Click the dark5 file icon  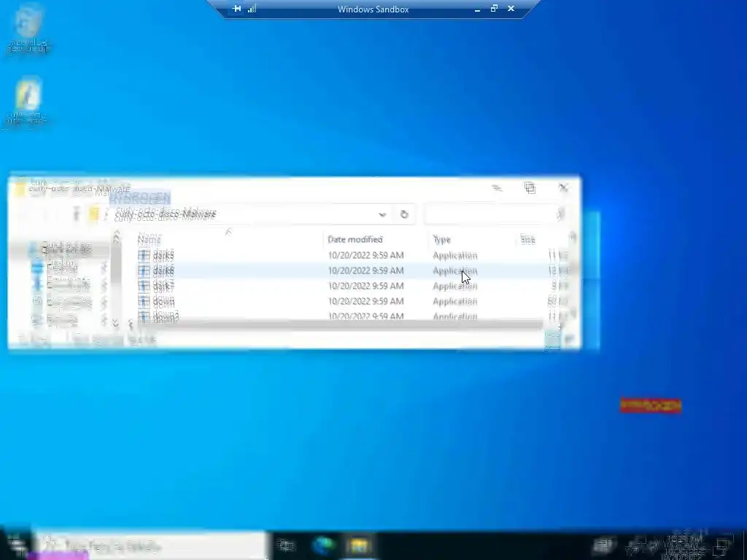point(144,255)
